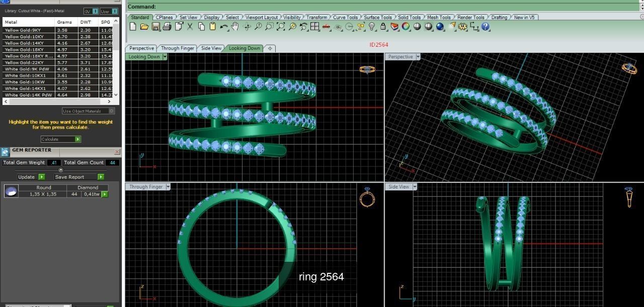Click the color wheel properties icon

click(x=406, y=26)
